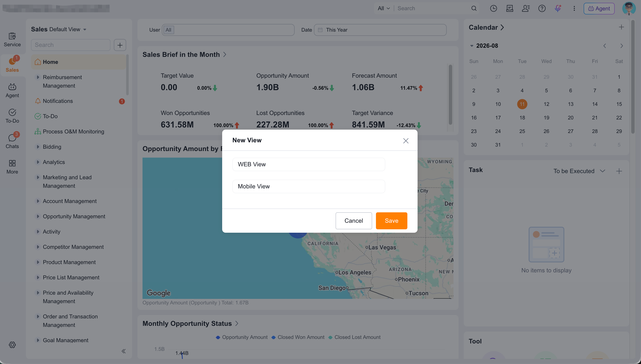Screen dimensions: 641x364
Task: Click the Sales Brief panel scrollbar
Action: (x=450, y=95)
